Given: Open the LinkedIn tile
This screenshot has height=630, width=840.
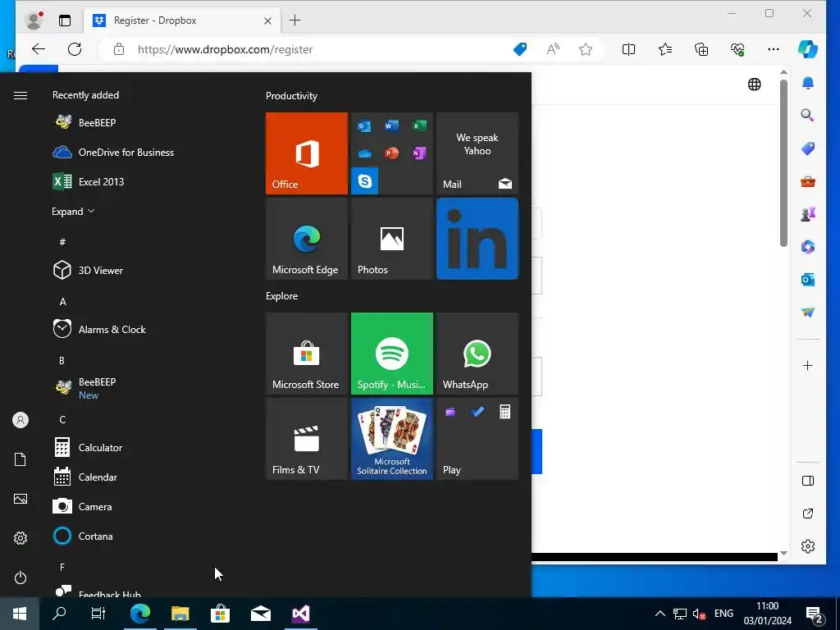Looking at the screenshot, I should coord(477,239).
